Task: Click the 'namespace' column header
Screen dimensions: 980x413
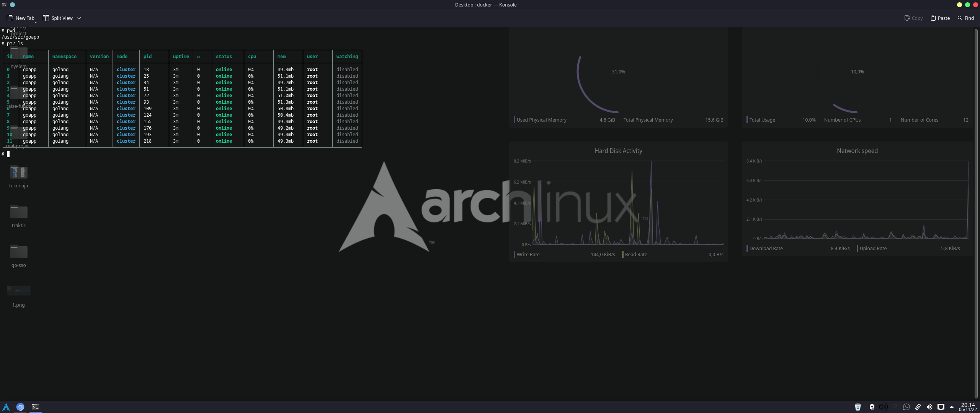Action: point(64,57)
